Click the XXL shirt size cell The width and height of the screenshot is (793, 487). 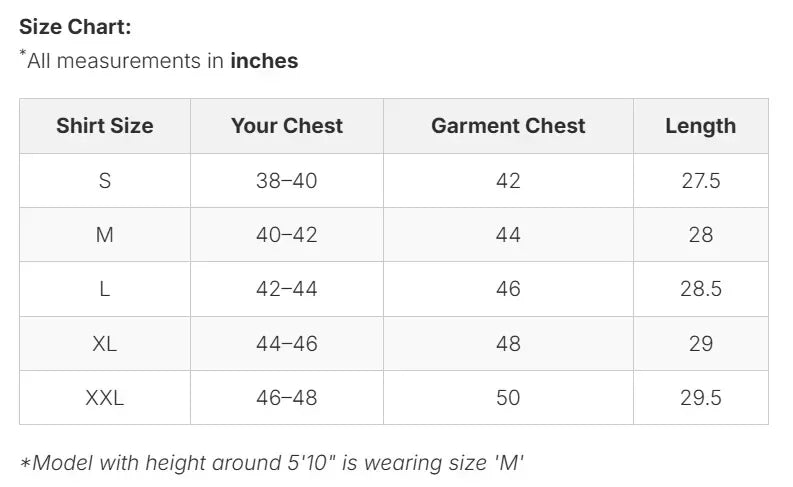tap(105, 397)
